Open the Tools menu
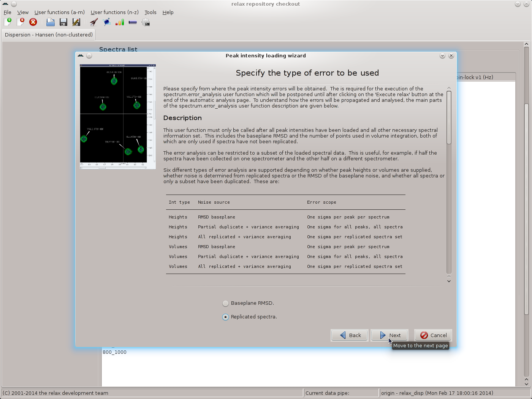This screenshot has height=399, width=532. [x=150, y=12]
